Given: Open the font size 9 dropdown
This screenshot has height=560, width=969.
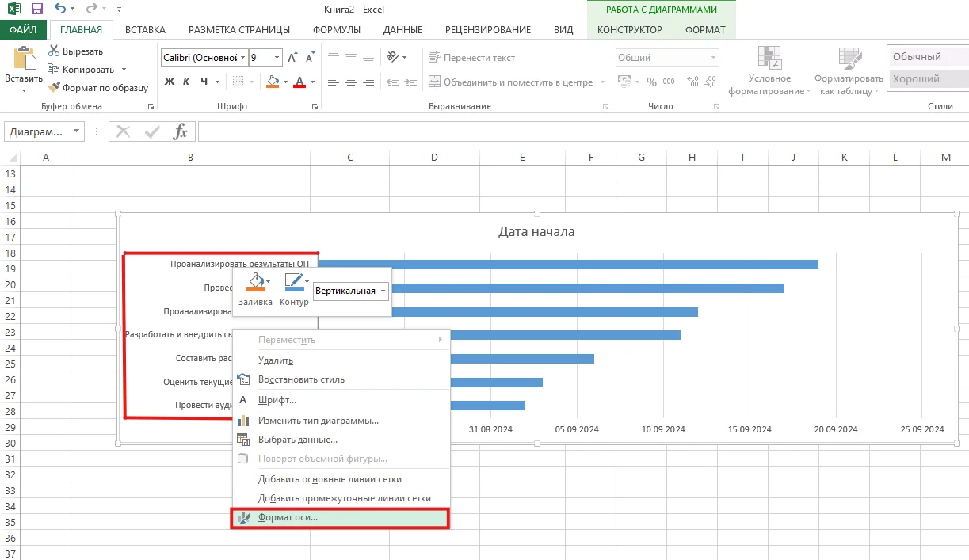Looking at the screenshot, I should (277, 58).
